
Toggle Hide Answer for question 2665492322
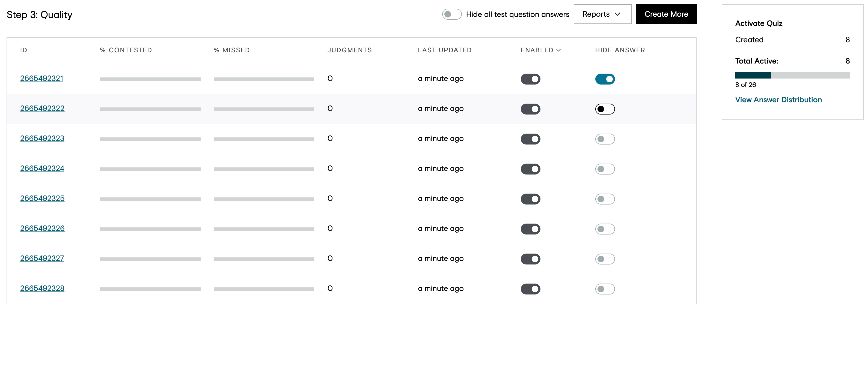point(605,109)
